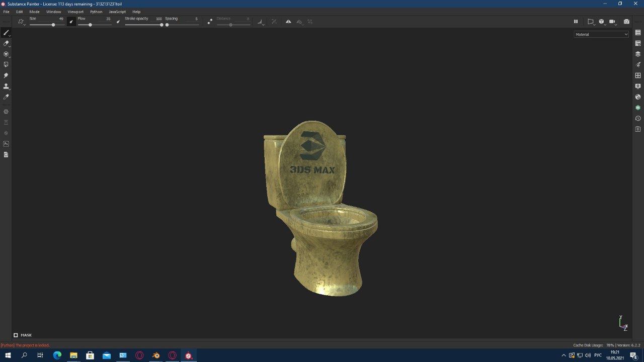Open the Help menu
This screenshot has width=644, height=362.
point(136,12)
